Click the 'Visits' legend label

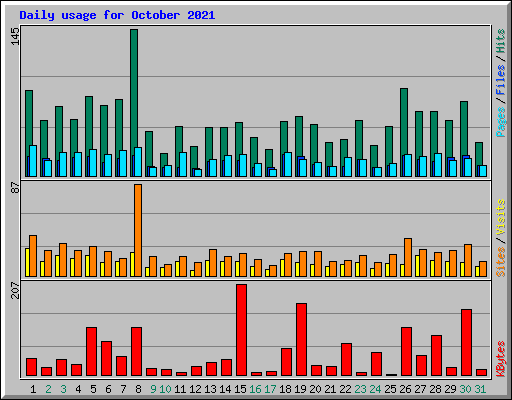(500, 217)
